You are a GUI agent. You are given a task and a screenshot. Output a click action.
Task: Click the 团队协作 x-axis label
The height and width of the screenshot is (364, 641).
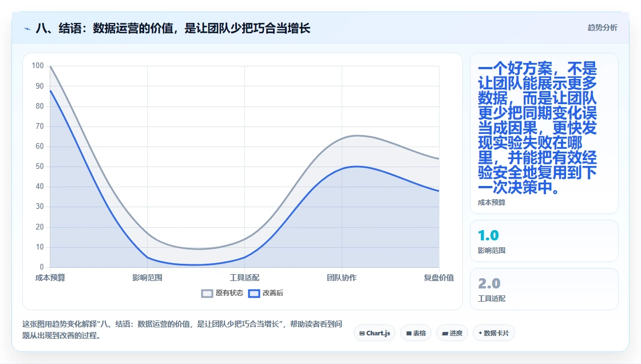tap(342, 278)
